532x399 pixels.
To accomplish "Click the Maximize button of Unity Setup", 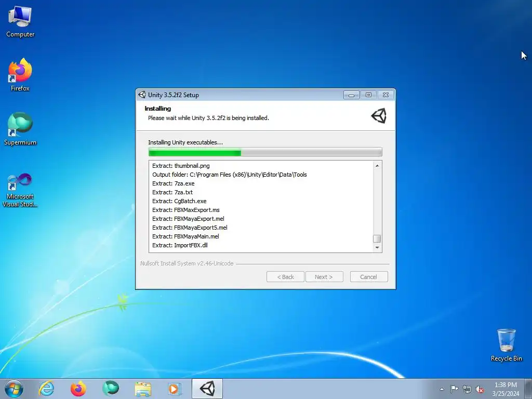I will tap(368, 95).
